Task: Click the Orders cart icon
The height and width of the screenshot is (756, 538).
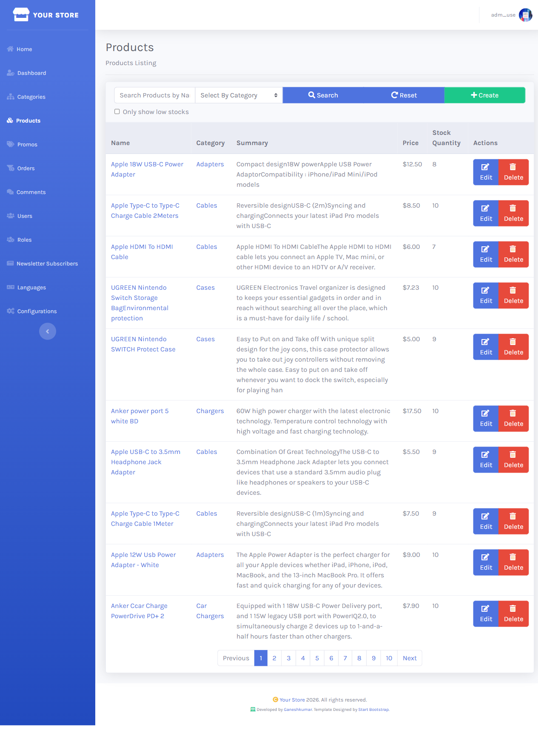Action: coord(11,168)
